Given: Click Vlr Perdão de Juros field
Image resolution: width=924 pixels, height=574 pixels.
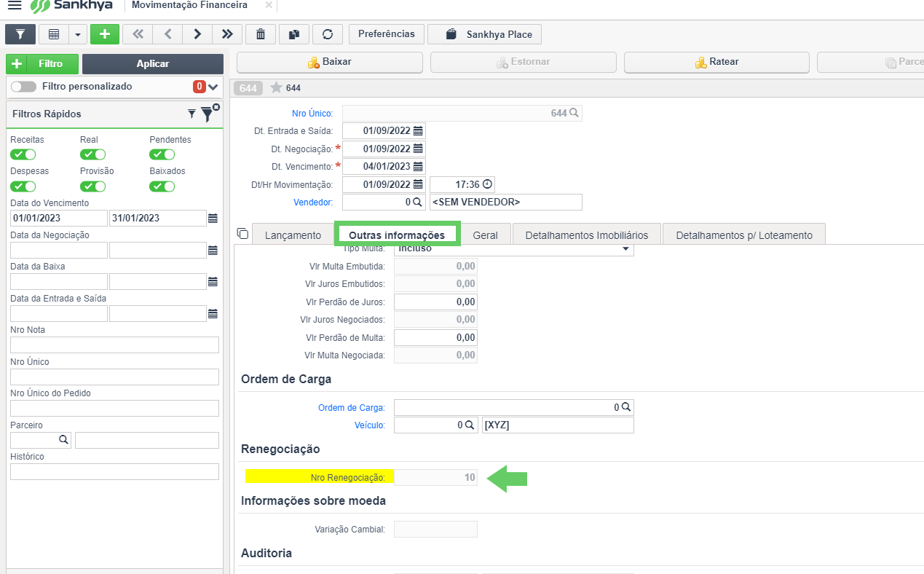Looking at the screenshot, I should 435,302.
